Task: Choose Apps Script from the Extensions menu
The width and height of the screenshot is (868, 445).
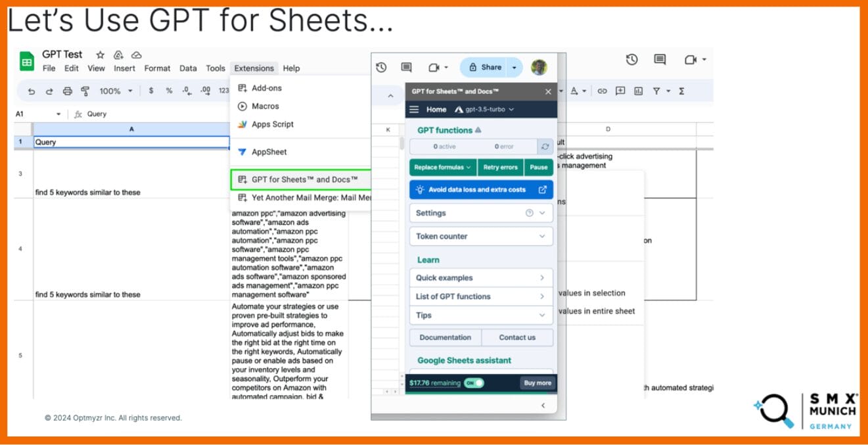Action: pyautogui.click(x=272, y=124)
